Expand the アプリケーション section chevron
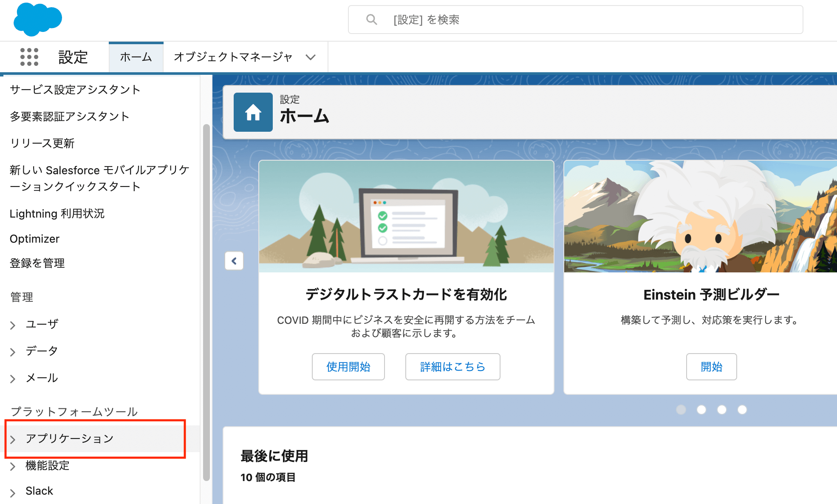Image resolution: width=837 pixels, height=504 pixels. coord(13,439)
